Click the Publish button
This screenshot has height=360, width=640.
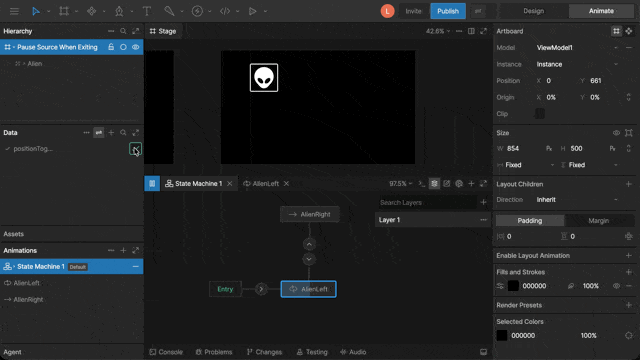tap(448, 11)
